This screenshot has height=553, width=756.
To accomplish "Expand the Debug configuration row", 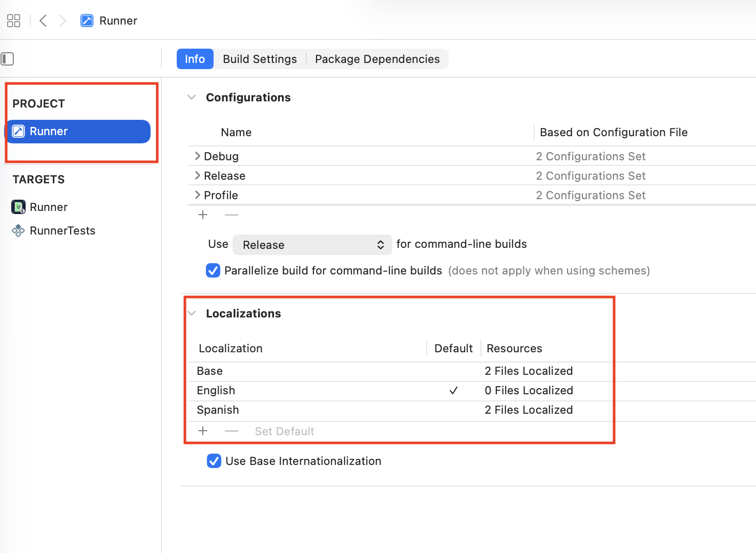I will [x=198, y=156].
